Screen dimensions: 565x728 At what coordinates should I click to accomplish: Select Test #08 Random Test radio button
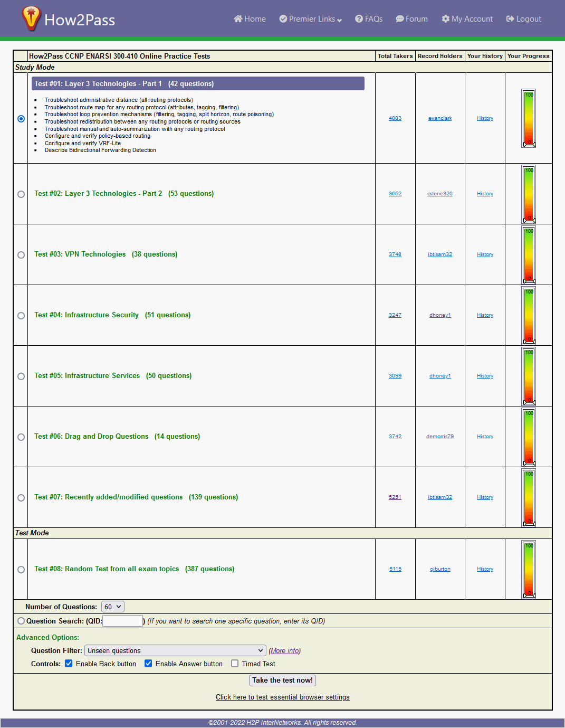21,570
